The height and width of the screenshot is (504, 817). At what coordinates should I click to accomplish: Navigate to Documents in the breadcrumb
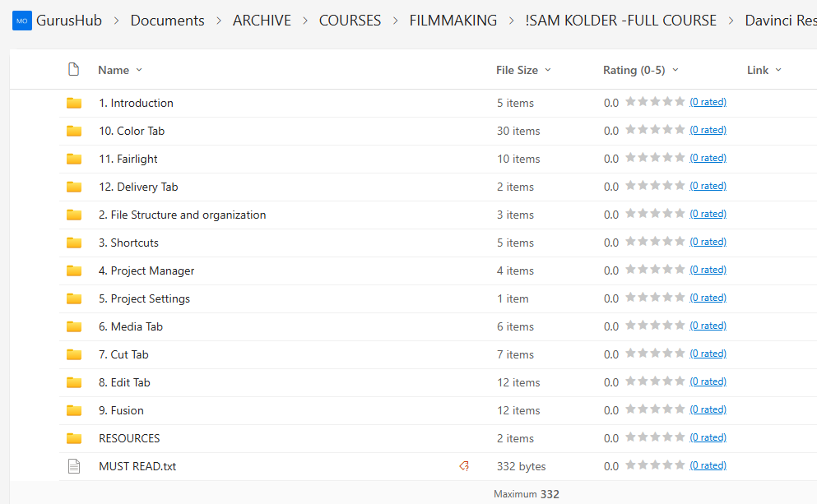coord(167,21)
